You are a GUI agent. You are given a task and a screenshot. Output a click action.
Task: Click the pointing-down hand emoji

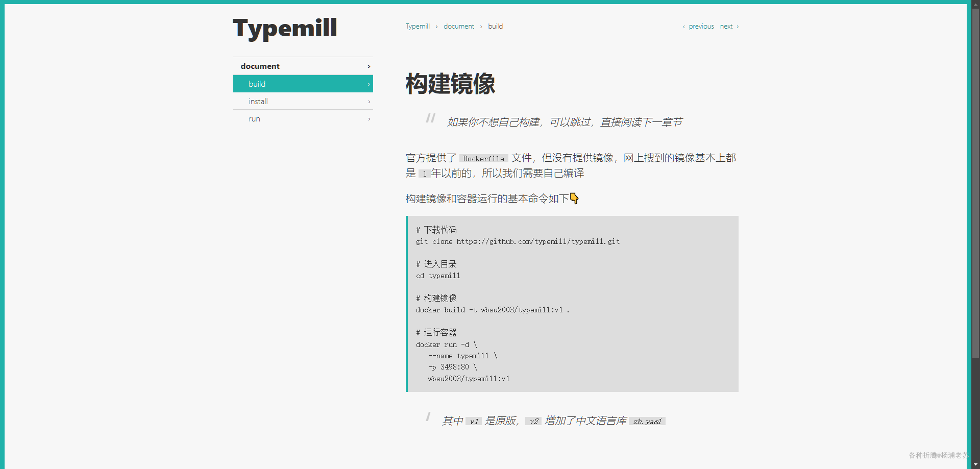574,199
